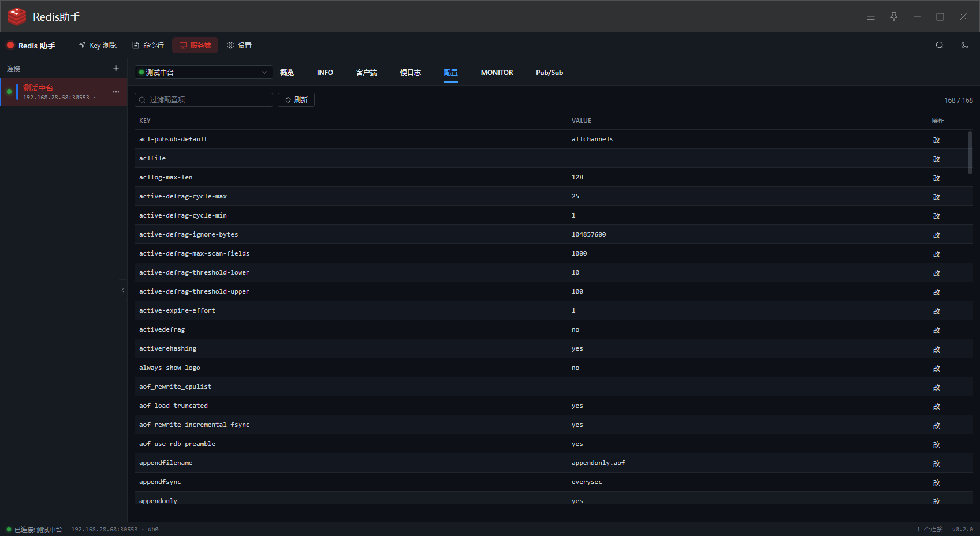The height and width of the screenshot is (536, 980).
Task: Select the value 104857600
Action: 589,234
